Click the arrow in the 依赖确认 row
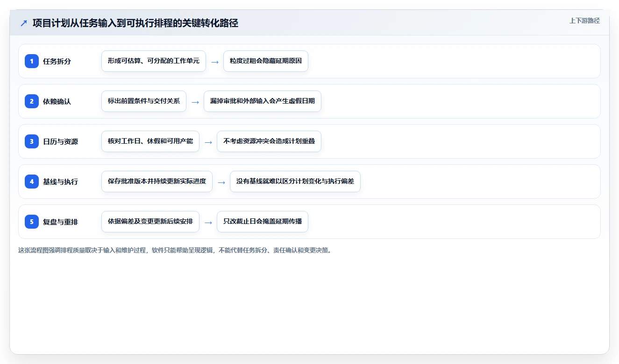The image size is (619, 364). point(195,102)
